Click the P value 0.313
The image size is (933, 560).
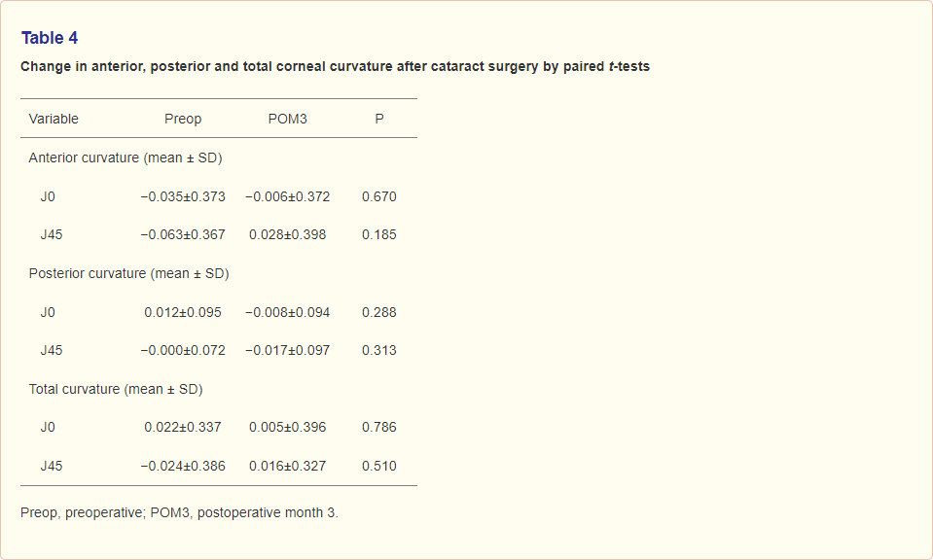tap(379, 351)
